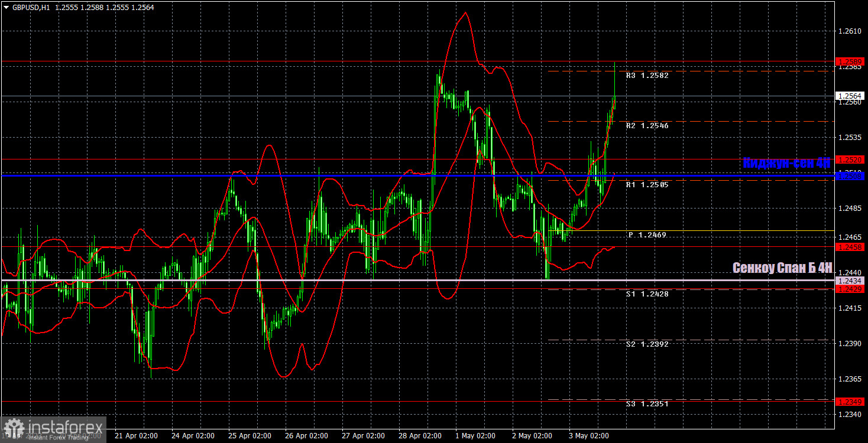
Task: Select the 1.2434 Senkou Span B price label
Action: pos(850,281)
